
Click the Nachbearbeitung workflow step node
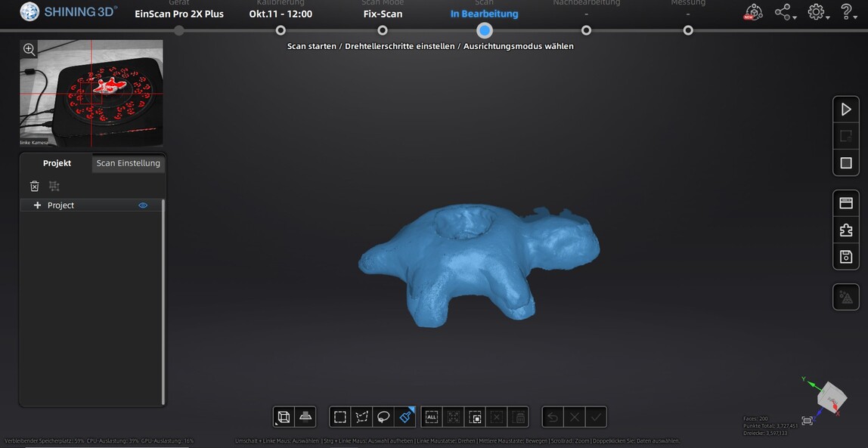coord(586,30)
